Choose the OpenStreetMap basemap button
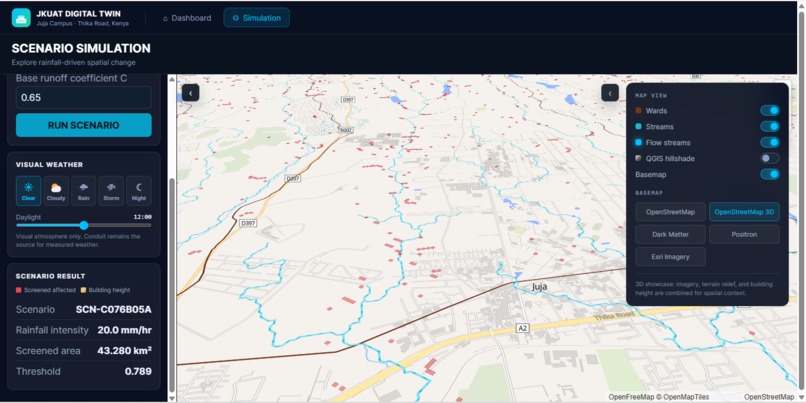 [x=670, y=212]
